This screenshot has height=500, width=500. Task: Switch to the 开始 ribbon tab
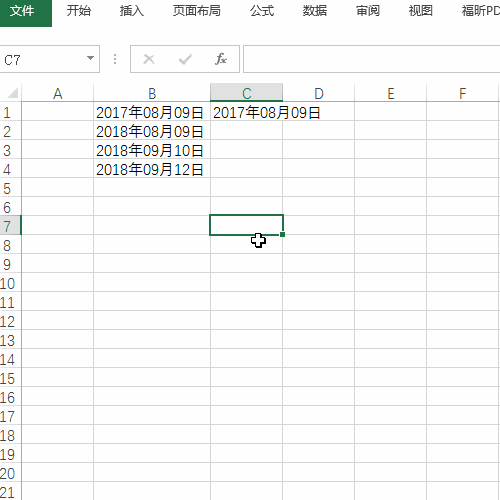[79, 11]
